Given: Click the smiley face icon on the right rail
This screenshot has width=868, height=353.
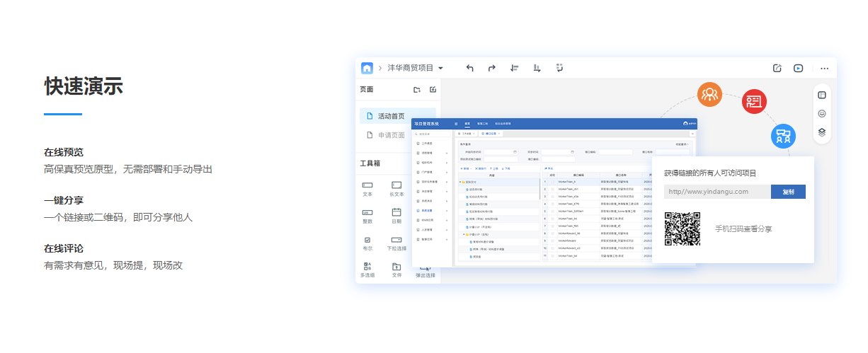Looking at the screenshot, I should click(x=822, y=113).
